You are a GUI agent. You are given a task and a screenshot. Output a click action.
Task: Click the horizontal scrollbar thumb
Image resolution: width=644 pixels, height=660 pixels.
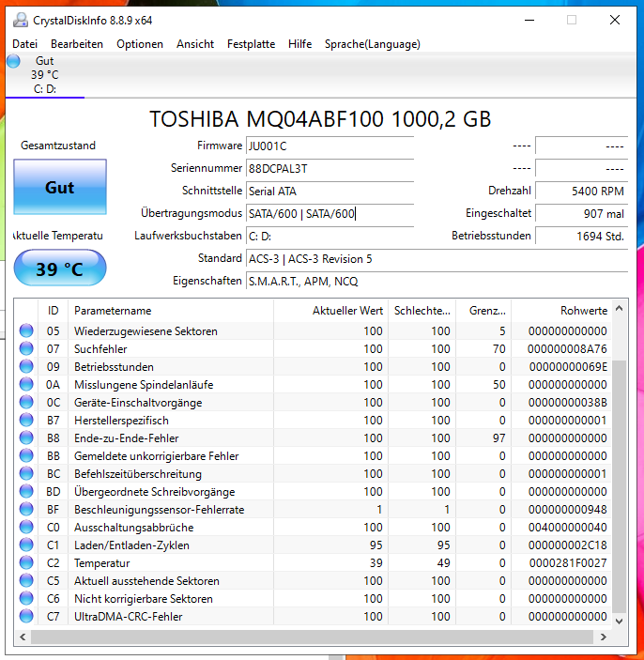312,637
